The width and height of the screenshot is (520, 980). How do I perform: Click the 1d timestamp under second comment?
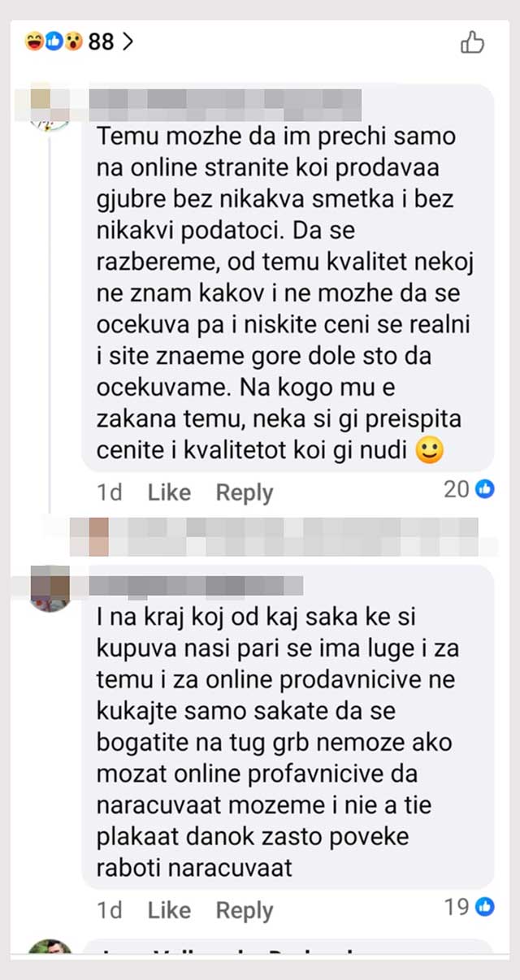[110, 911]
